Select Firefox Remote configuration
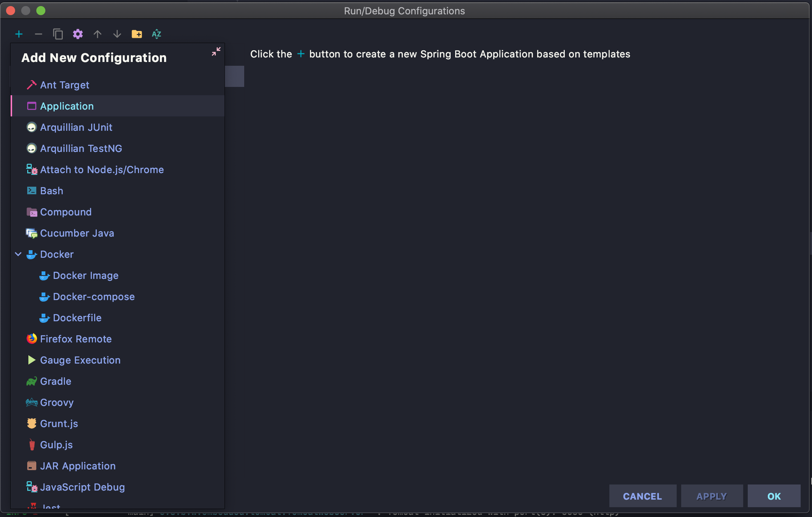 pos(76,339)
